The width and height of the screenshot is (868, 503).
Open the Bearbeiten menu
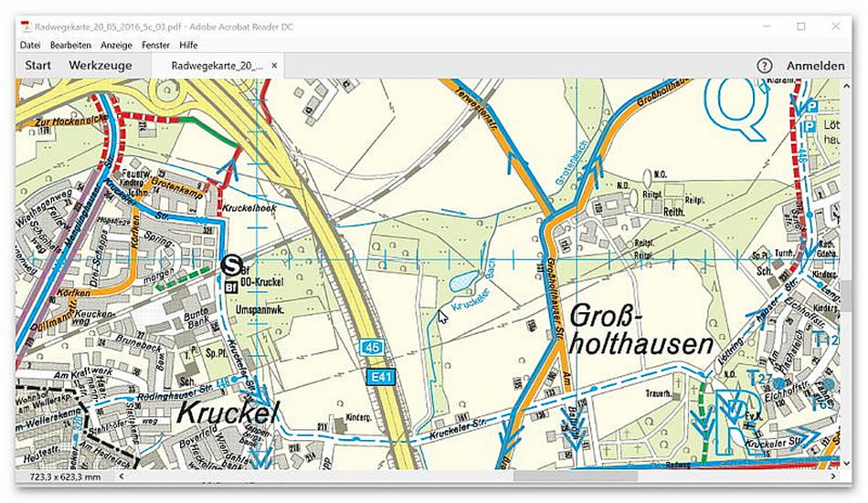tap(70, 45)
